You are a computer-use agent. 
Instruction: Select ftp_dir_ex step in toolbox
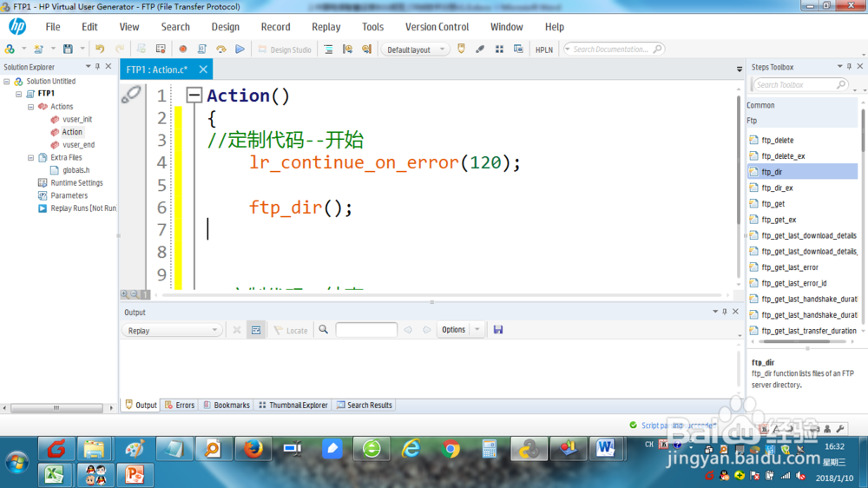tap(777, 188)
